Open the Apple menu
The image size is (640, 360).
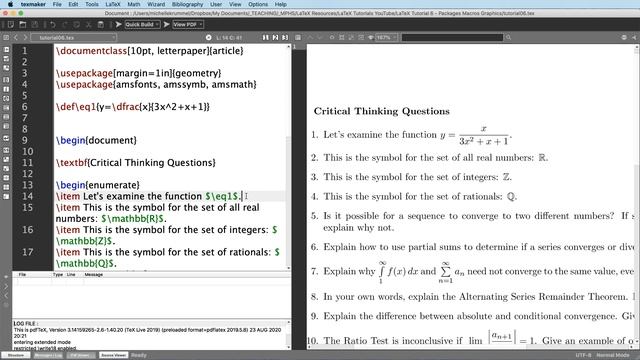coord(10,4)
